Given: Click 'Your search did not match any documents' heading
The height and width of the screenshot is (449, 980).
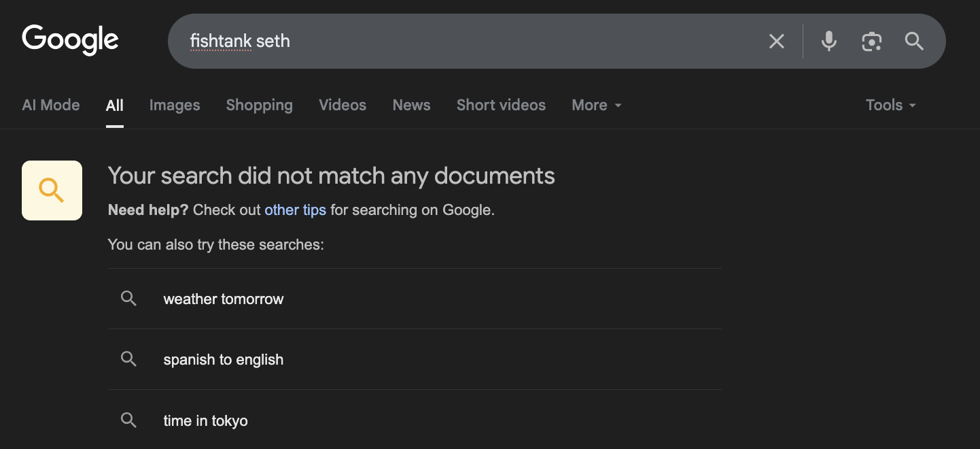Looking at the screenshot, I should click(331, 176).
